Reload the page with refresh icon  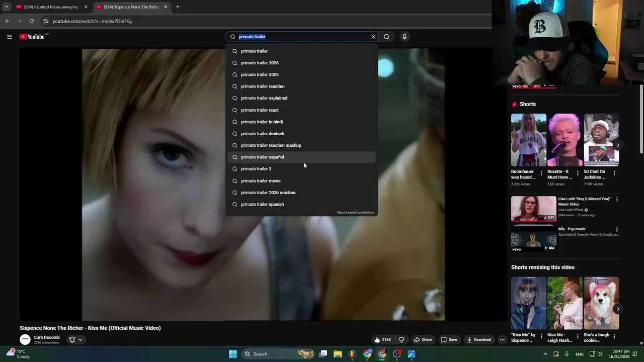click(x=31, y=21)
